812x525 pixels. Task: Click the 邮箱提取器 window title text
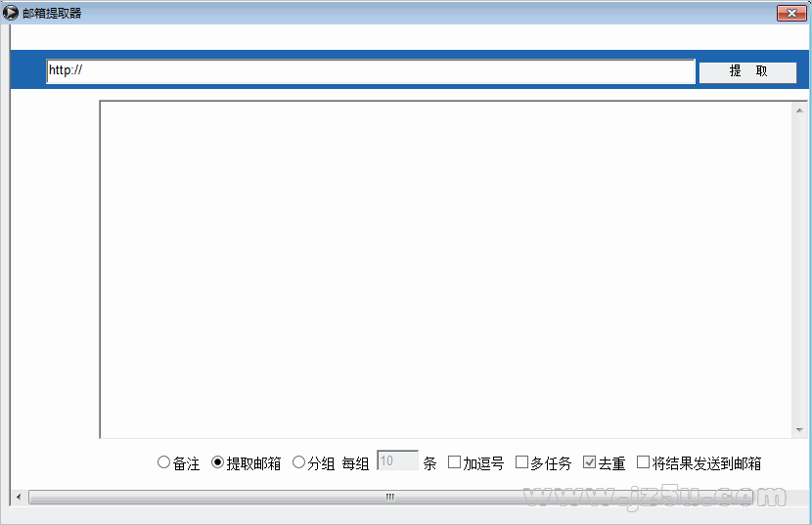tap(52, 13)
